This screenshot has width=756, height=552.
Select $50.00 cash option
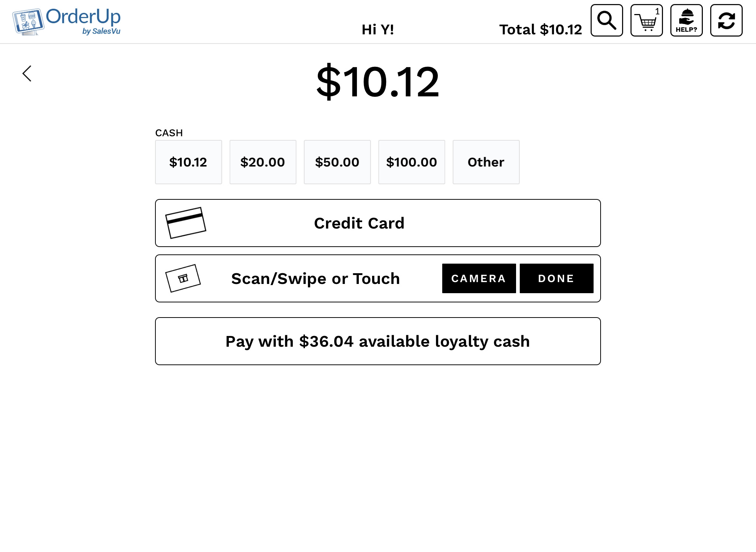tap(337, 162)
